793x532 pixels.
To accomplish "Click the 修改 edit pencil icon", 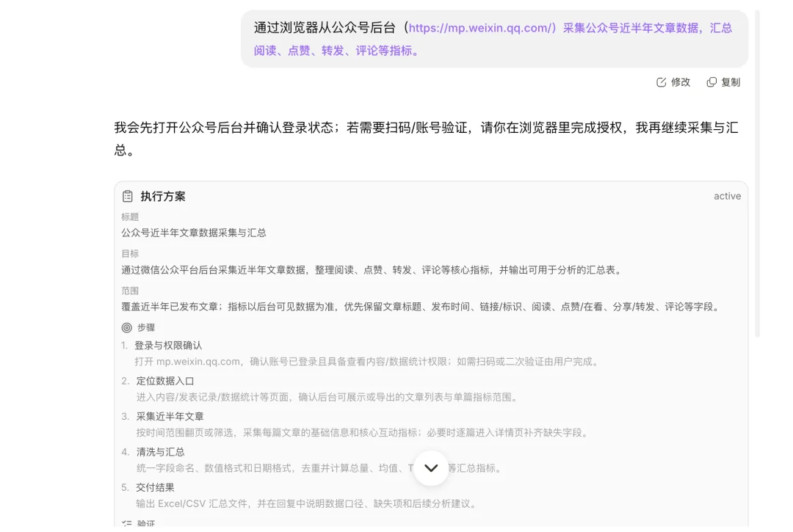I will pos(661,82).
